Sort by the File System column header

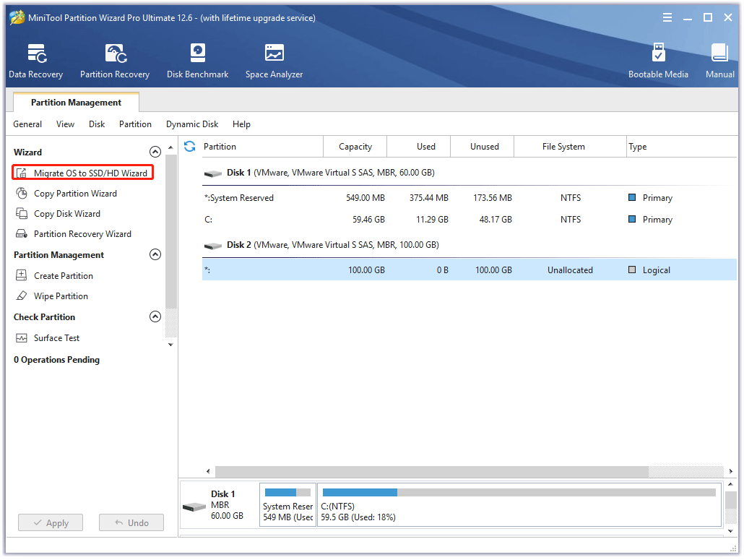571,147
